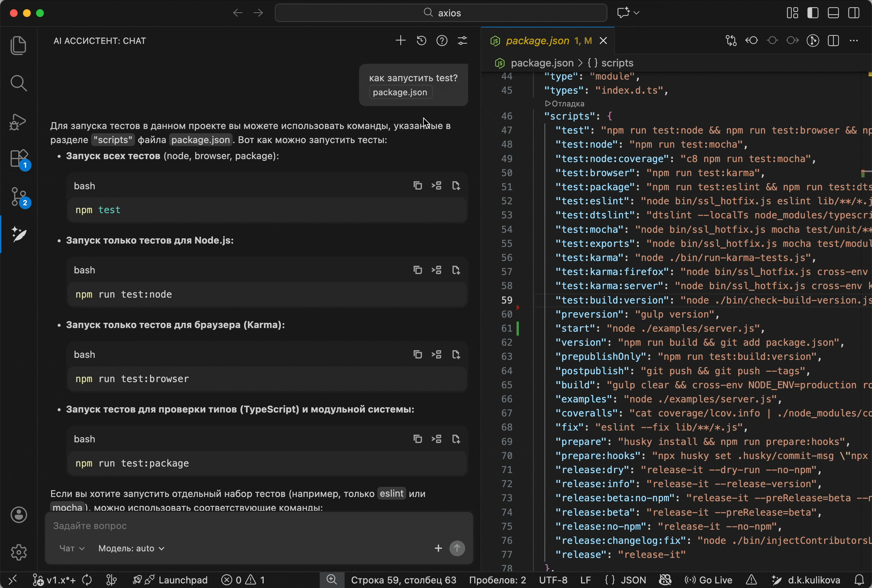
Task: Run npm run test:node in terminal
Action: click(436, 270)
